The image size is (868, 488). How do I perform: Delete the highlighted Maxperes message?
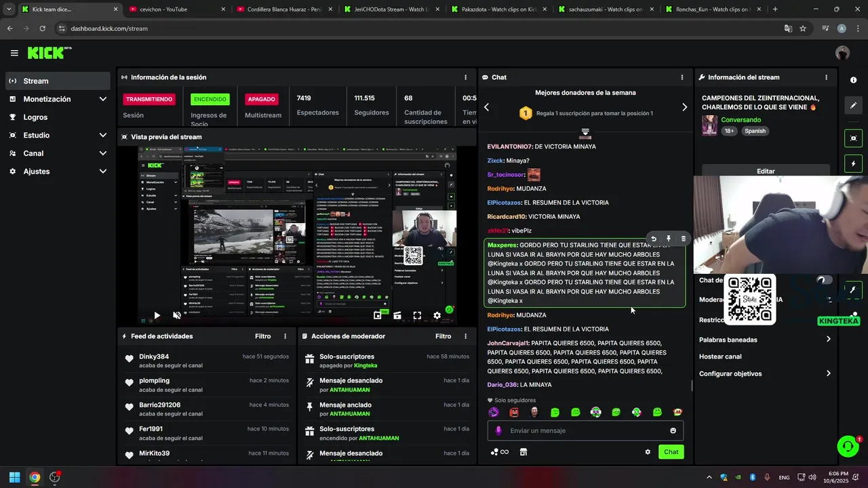pos(683,239)
